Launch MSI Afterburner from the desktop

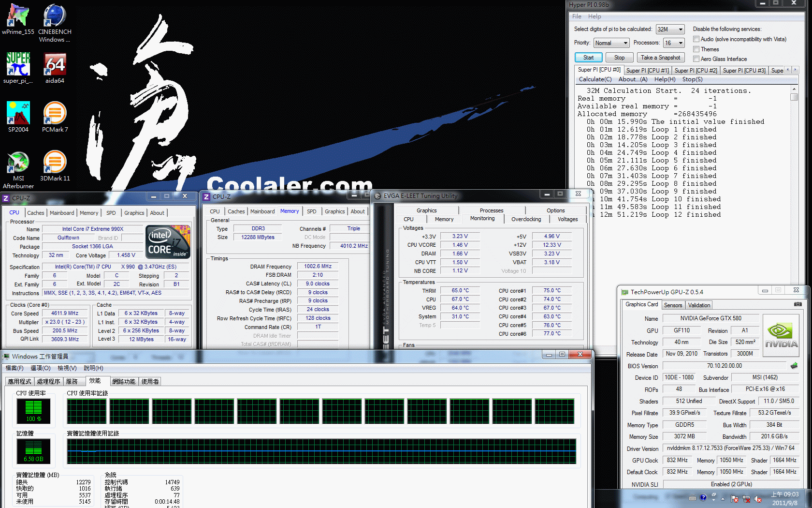[18, 169]
